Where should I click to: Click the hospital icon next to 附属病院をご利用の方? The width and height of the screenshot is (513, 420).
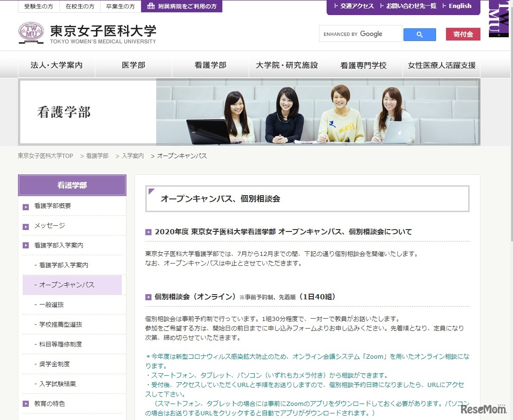click(151, 6)
